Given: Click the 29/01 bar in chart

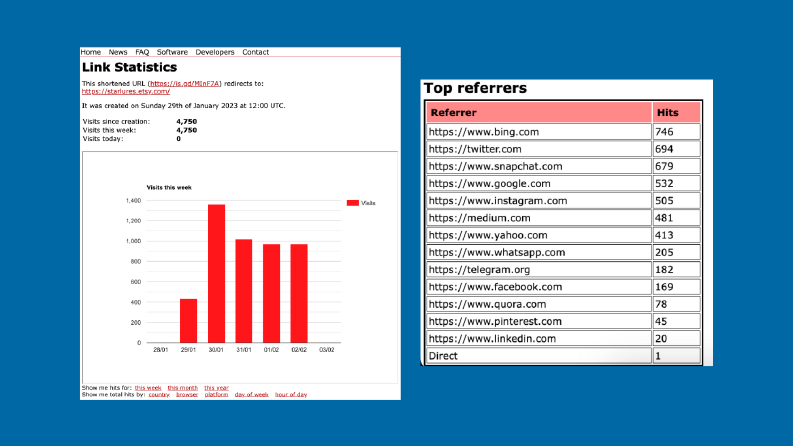Looking at the screenshot, I should pos(189,321).
